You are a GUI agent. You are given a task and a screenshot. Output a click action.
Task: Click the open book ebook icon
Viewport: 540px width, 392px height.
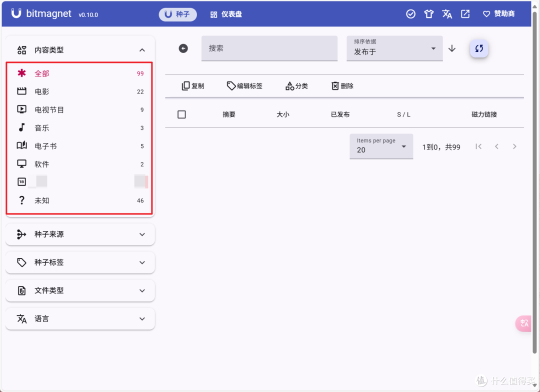pyautogui.click(x=21, y=145)
